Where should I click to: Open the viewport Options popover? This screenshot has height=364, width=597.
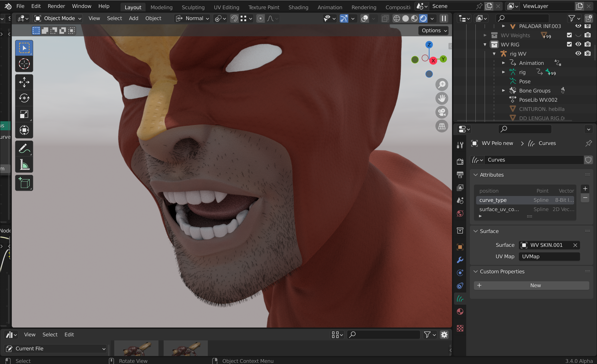coord(434,31)
